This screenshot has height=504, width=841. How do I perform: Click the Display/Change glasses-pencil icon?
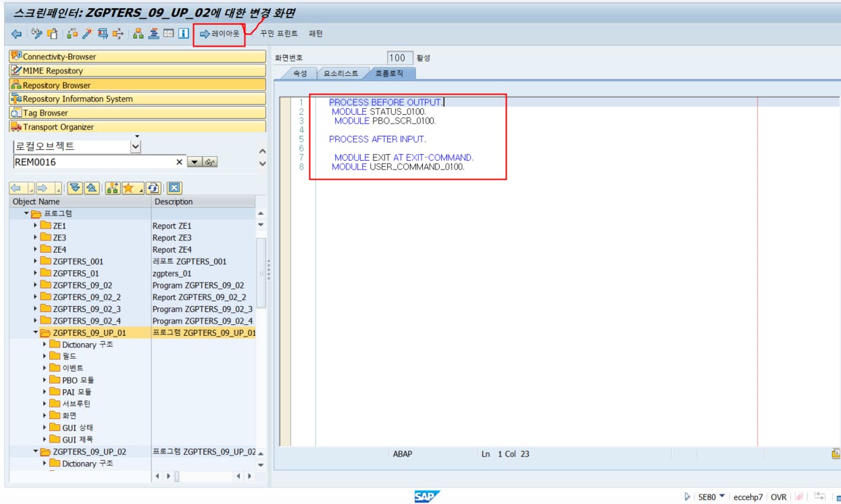[x=37, y=34]
